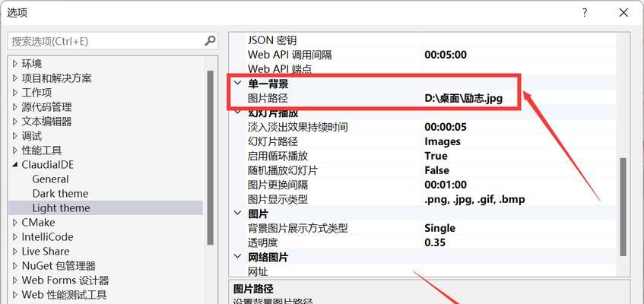Expand the 调试 node
The width and height of the screenshot is (644, 304).
click(x=14, y=136)
